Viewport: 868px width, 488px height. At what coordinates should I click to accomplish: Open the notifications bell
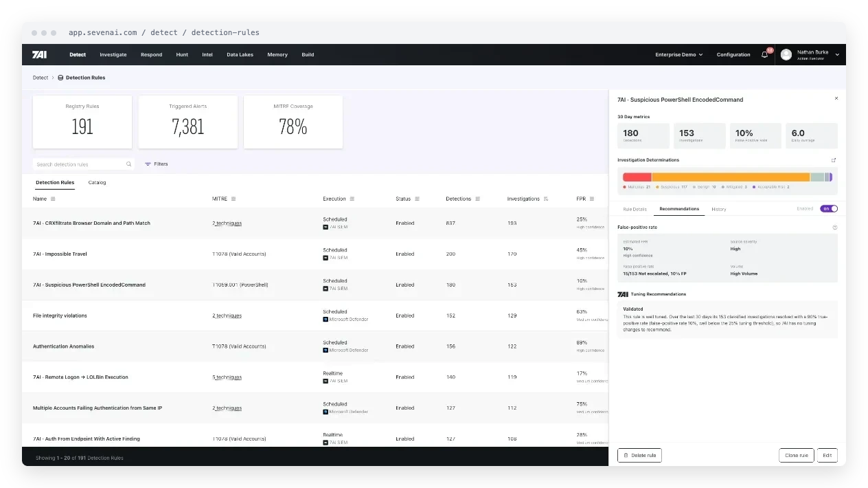click(x=765, y=55)
